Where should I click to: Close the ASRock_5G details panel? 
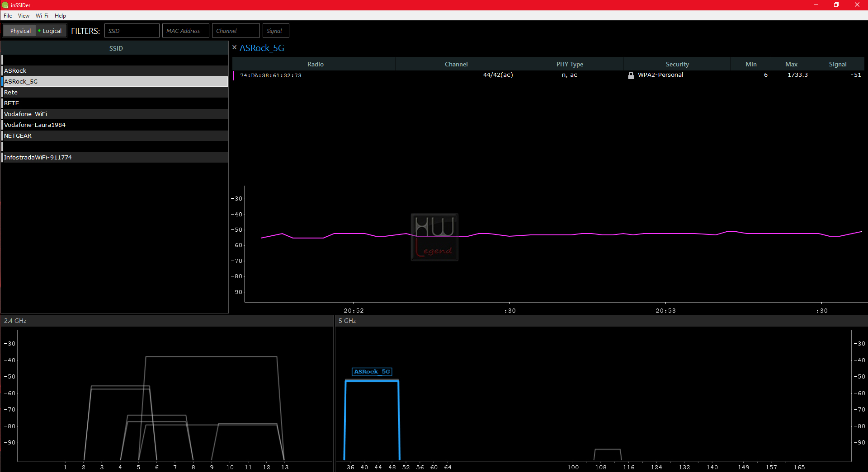pyautogui.click(x=234, y=47)
